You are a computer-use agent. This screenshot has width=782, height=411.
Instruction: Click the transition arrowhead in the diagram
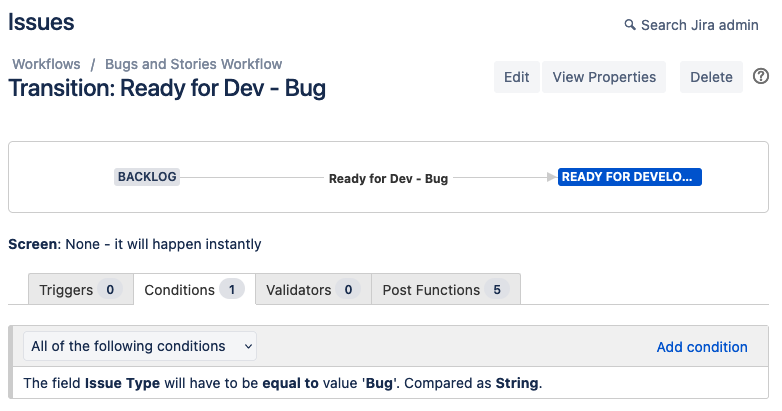click(551, 178)
